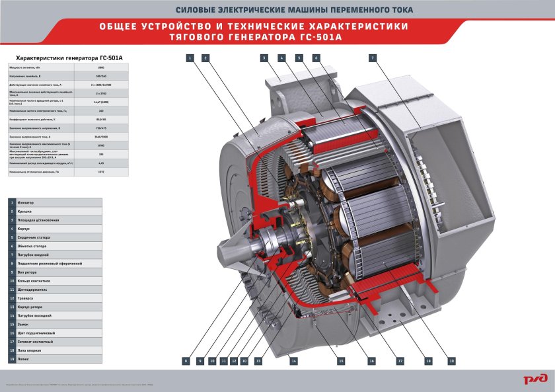Click the 'Подшипник роликовый сферический' legend row
The image size is (555, 392).
55,263
